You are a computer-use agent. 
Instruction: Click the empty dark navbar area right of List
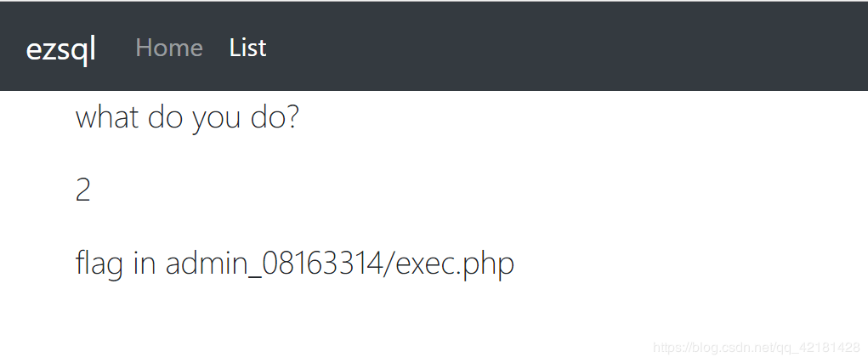[x=564, y=48]
